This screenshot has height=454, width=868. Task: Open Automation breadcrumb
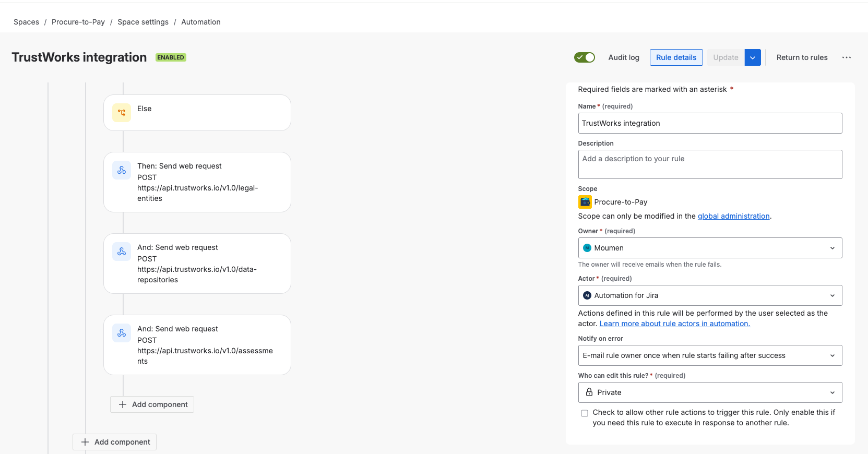pos(201,22)
